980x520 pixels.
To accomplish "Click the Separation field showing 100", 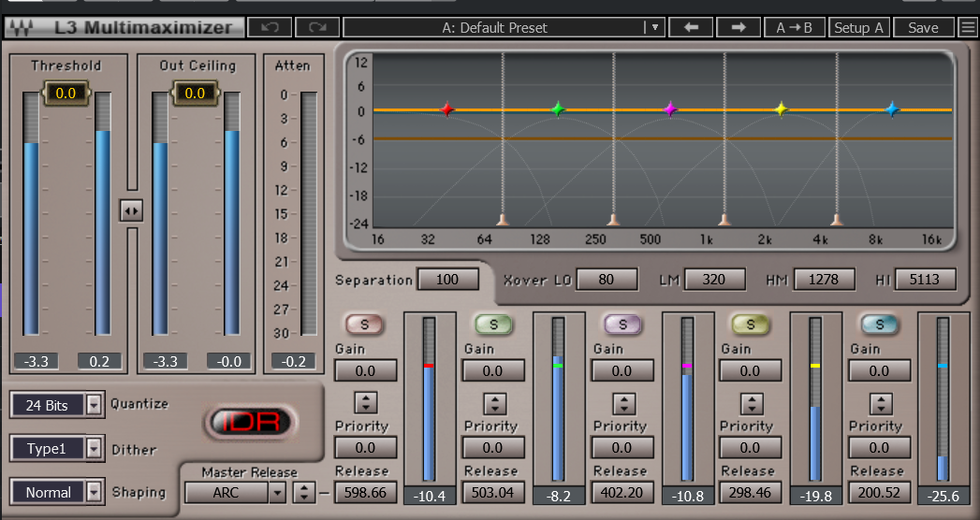I will pyautogui.click(x=447, y=279).
